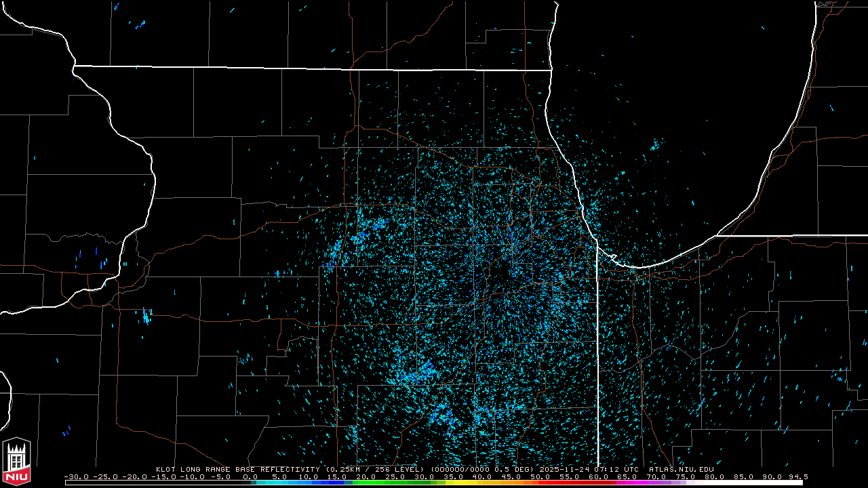
Task: Click the '75.0' reflectivity scale label
Action: (686, 477)
